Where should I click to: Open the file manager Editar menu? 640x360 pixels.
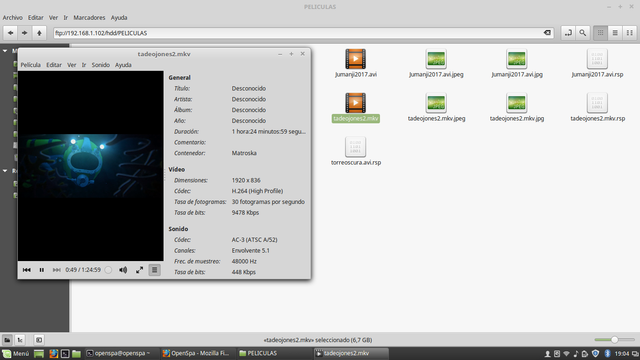36,18
